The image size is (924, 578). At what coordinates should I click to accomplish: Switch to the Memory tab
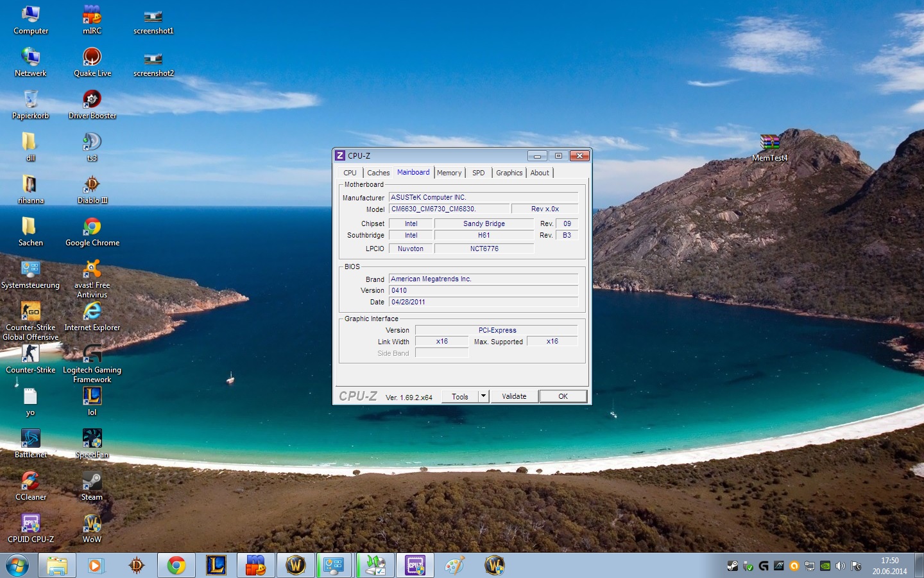tap(449, 173)
